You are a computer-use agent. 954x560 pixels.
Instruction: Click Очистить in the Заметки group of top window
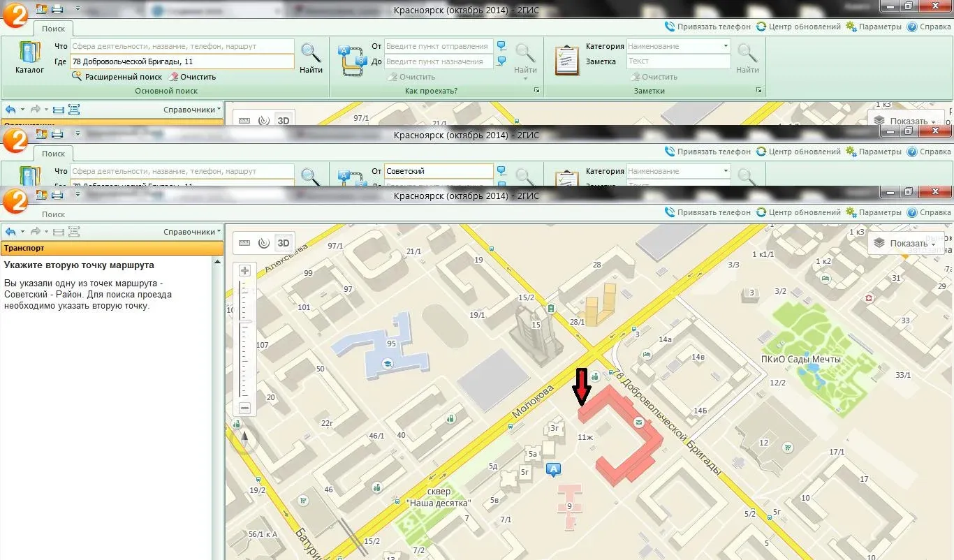click(653, 77)
